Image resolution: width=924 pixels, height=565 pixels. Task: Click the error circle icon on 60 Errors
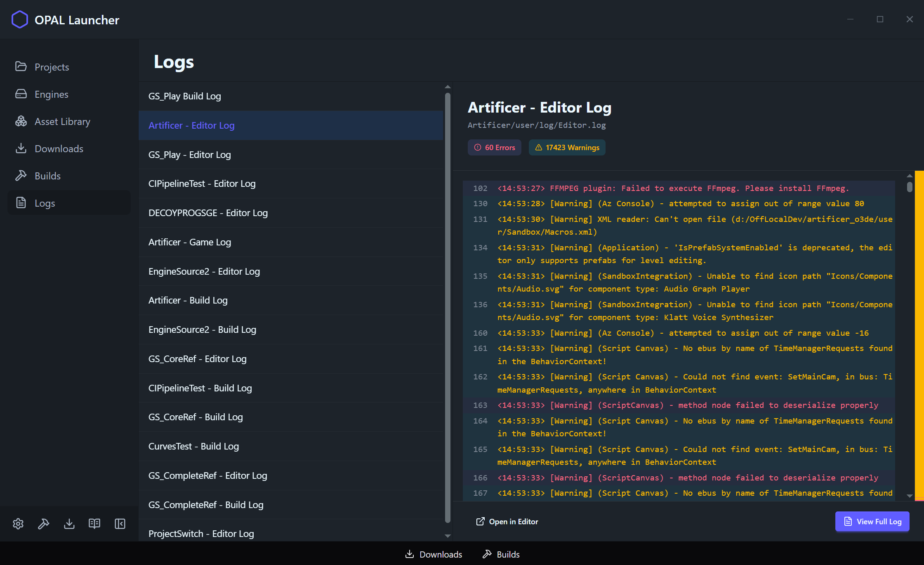point(478,148)
